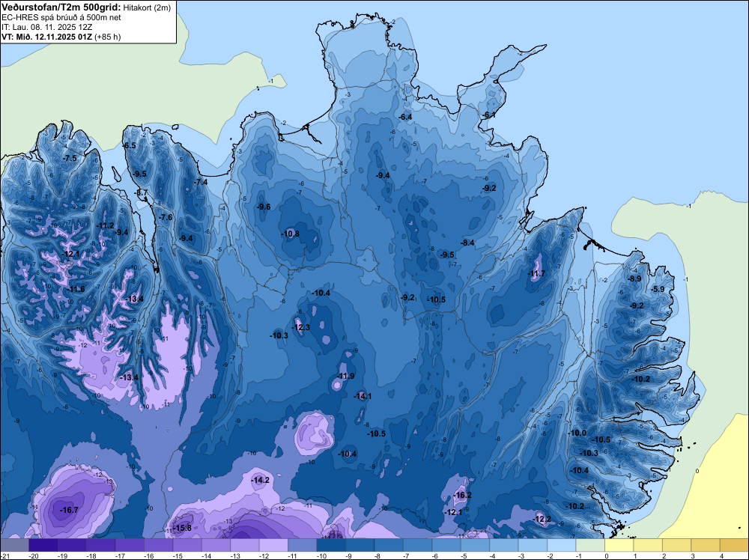Click the '(+85 h)' forecast offset text

click(x=107, y=37)
